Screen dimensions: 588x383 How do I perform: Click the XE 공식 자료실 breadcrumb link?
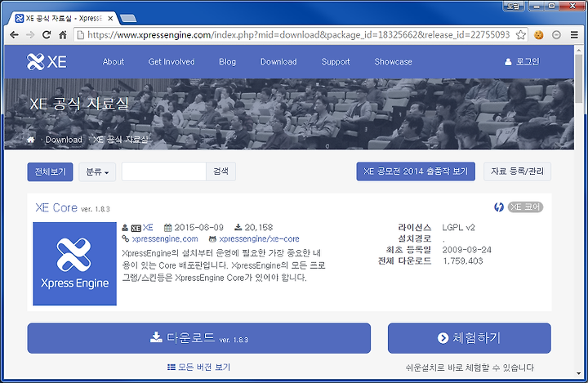(x=120, y=140)
